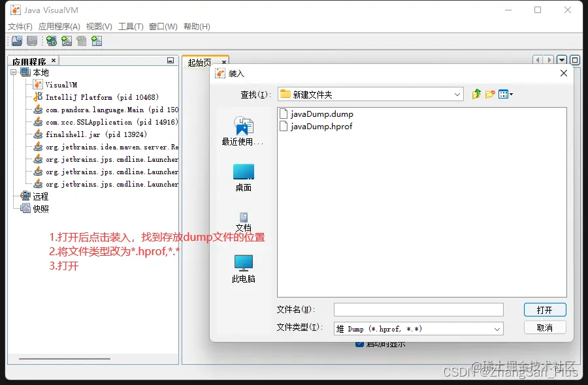Click the file icon of javaDump.dump
This screenshot has width=588, height=385.
(x=284, y=114)
